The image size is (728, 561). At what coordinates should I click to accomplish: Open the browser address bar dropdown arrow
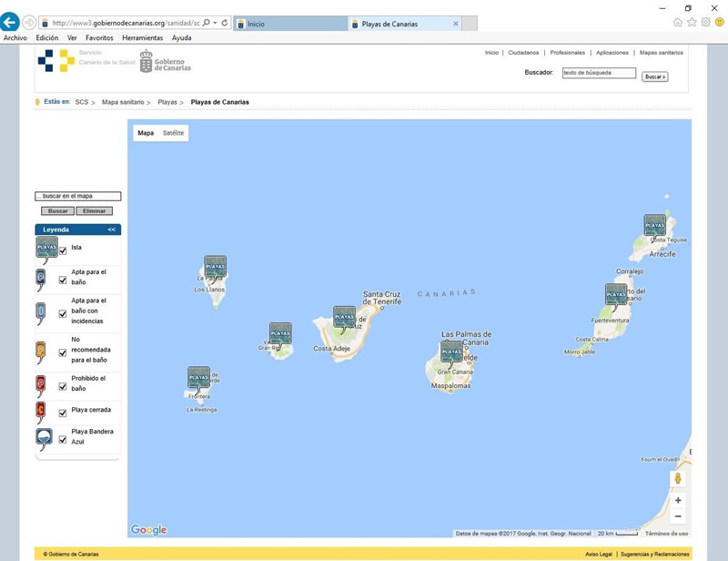[x=215, y=23]
